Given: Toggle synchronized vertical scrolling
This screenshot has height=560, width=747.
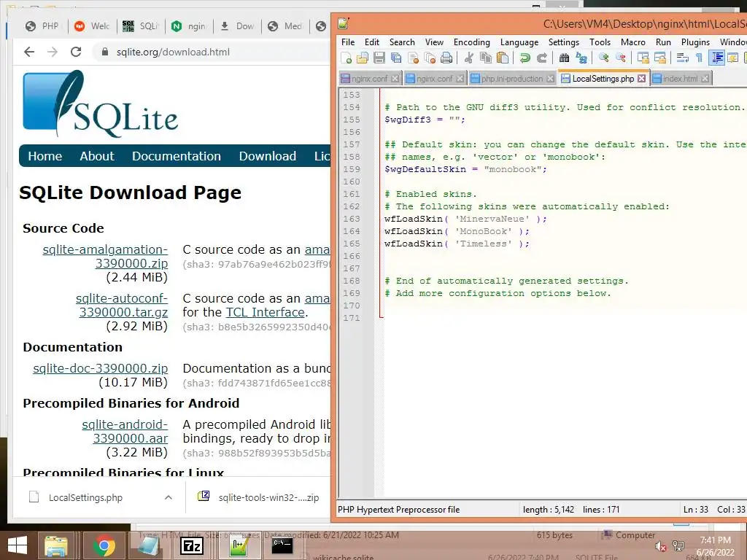Looking at the screenshot, I should (643, 58).
